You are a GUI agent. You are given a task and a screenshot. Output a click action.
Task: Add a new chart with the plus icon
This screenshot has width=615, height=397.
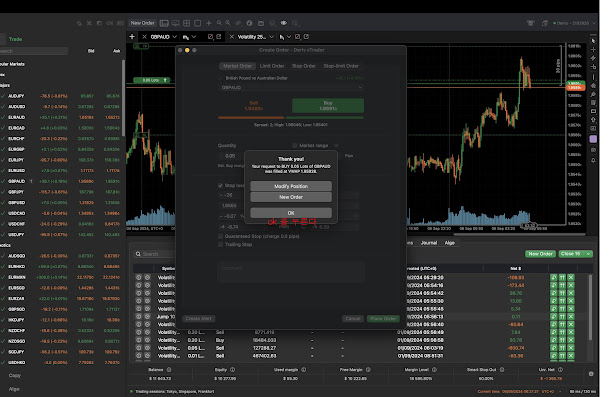click(132, 36)
